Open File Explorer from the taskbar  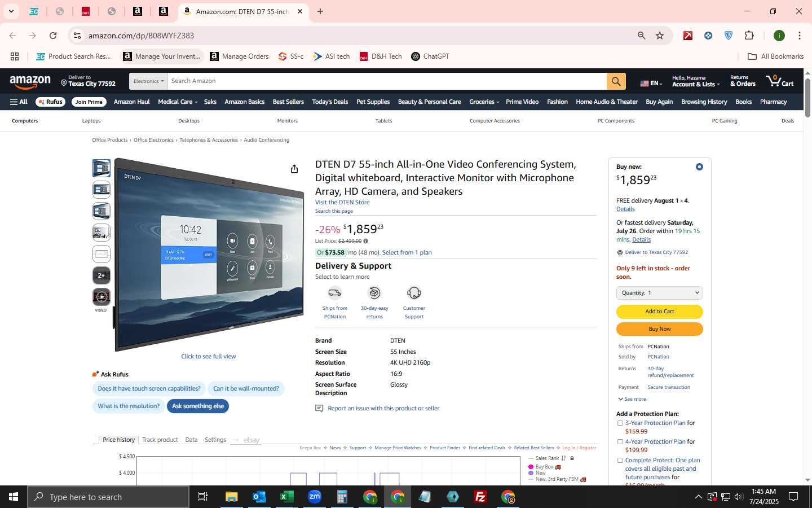click(231, 497)
